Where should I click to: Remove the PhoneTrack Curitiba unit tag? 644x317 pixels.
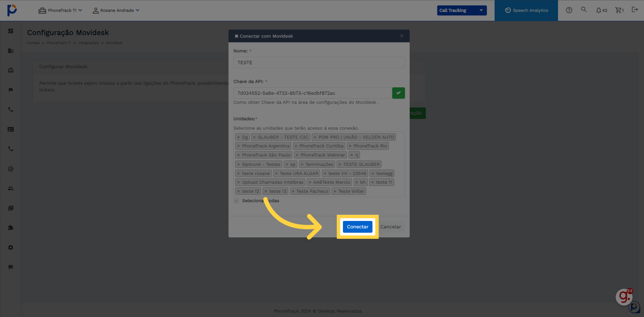pos(296,146)
